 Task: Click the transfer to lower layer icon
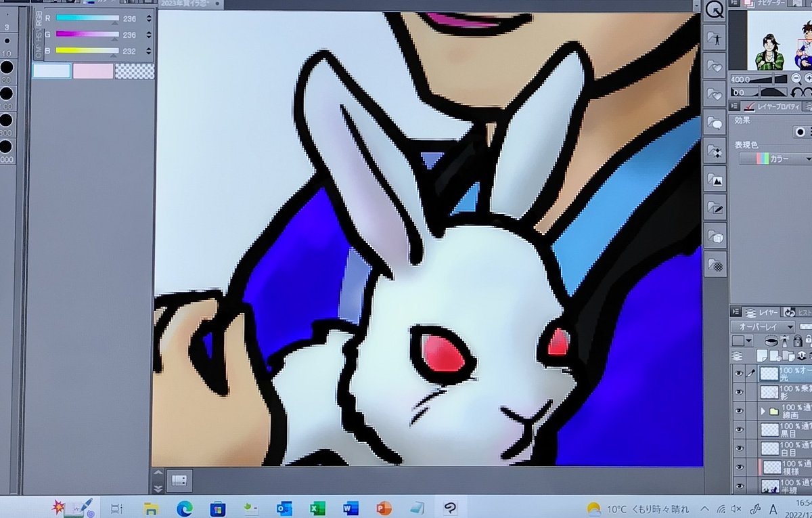(803, 355)
